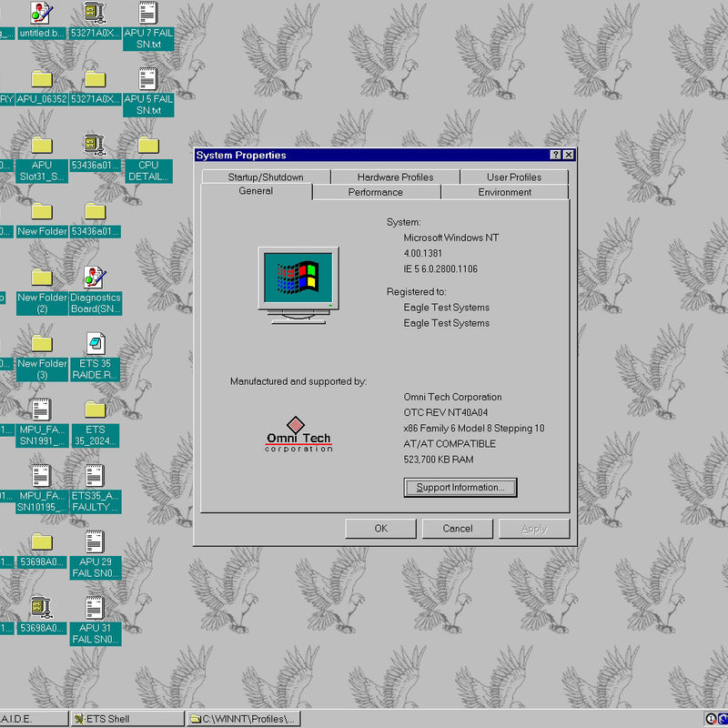Screen dimensions: 728x728
Task: Cancel the System Properties dialog
Action: pyautogui.click(x=457, y=528)
